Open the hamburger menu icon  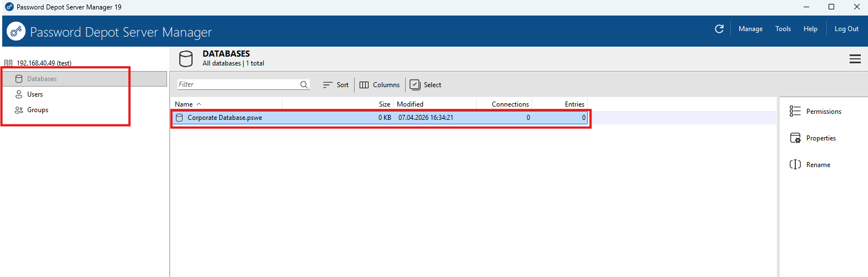(855, 59)
